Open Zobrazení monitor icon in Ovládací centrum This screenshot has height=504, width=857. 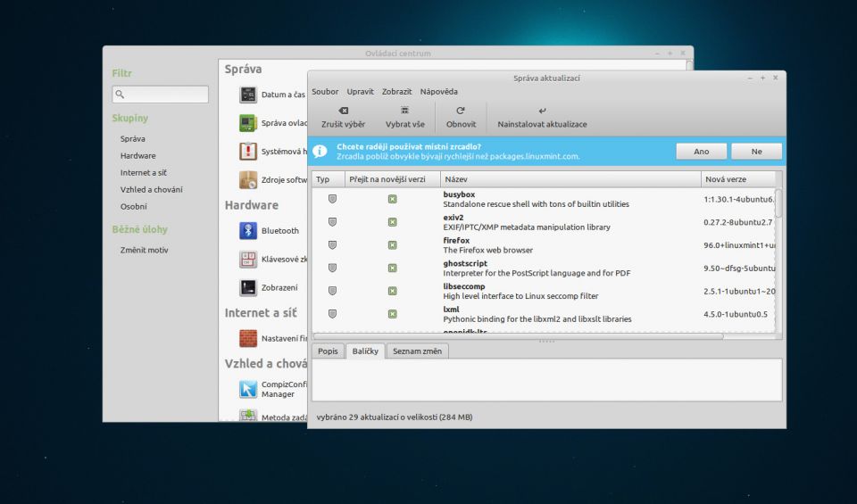click(x=248, y=287)
